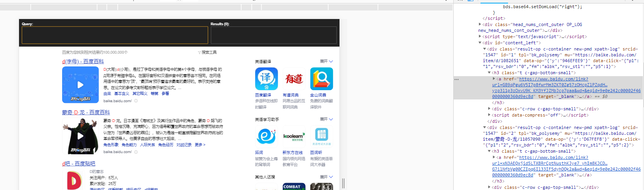Expand the script data-compress="off" node

click(x=489, y=115)
